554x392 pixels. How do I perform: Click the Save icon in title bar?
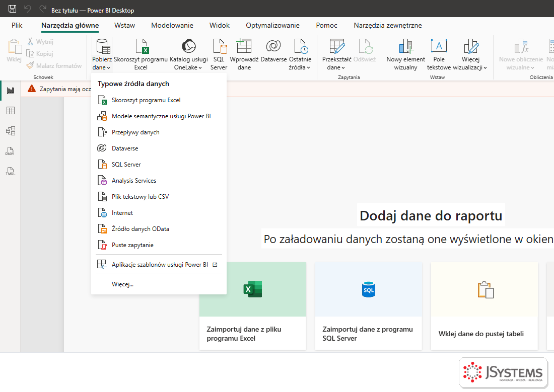tap(13, 9)
